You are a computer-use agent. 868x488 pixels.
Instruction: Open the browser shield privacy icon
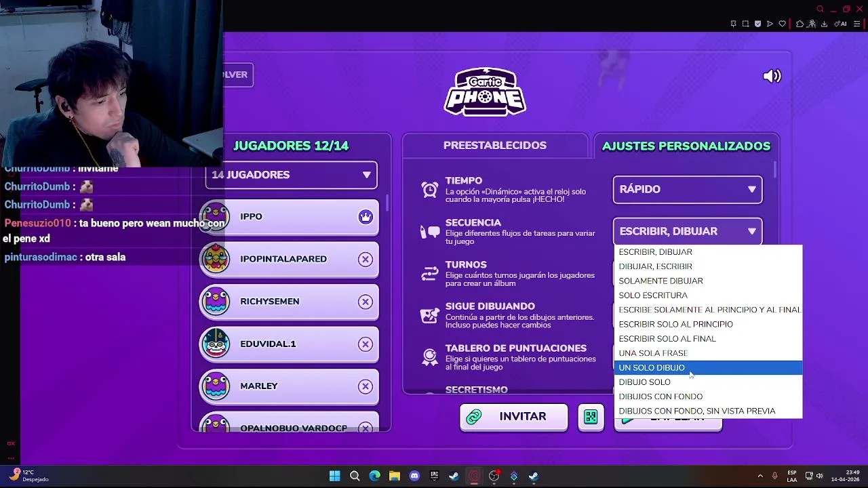tap(757, 24)
